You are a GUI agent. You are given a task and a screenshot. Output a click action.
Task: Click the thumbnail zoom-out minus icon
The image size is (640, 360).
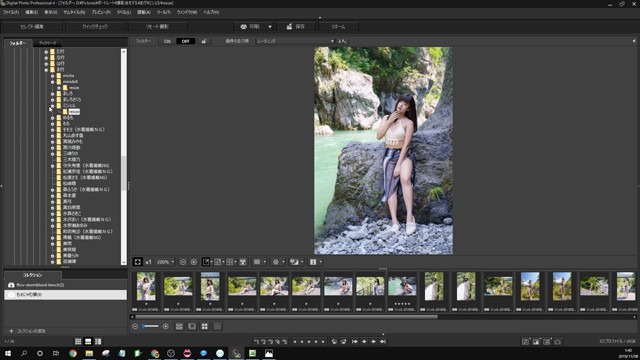tap(135, 326)
